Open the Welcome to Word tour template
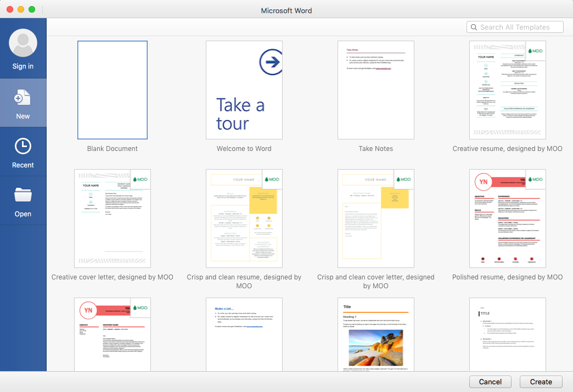Image resolution: width=573 pixels, height=392 pixels. click(x=244, y=89)
